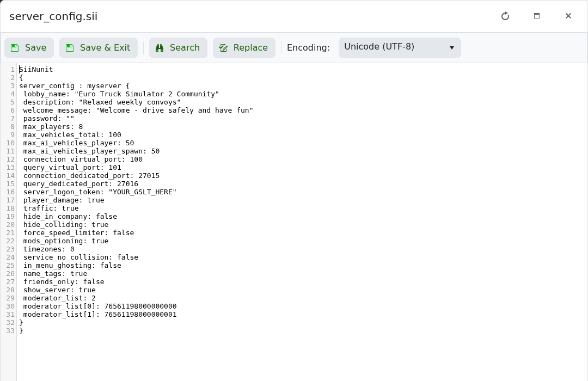Click the force_speed_limiter: false line
The height and width of the screenshot is (381, 588).
click(x=78, y=232)
